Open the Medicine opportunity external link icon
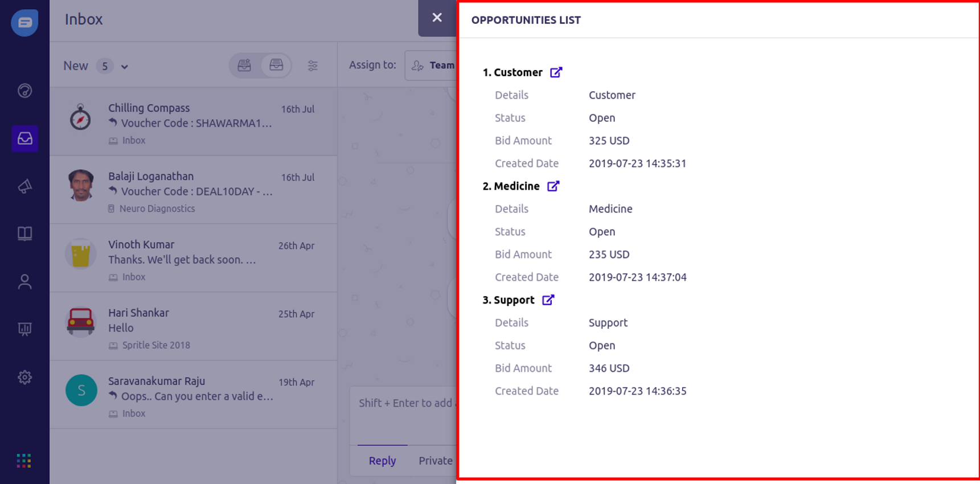The image size is (980, 484). 553,186
